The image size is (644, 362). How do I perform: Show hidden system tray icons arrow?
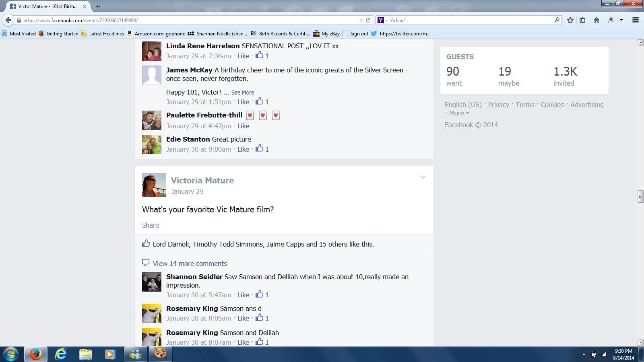click(x=584, y=354)
